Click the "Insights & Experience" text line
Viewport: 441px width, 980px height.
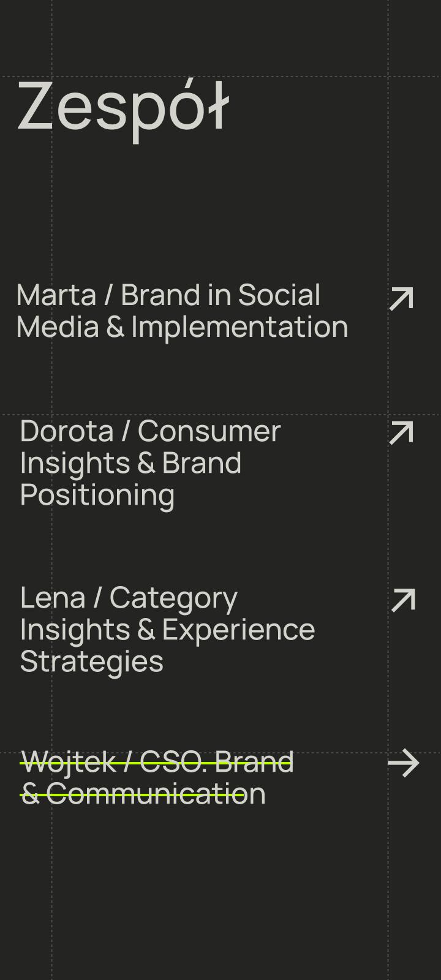click(167, 630)
